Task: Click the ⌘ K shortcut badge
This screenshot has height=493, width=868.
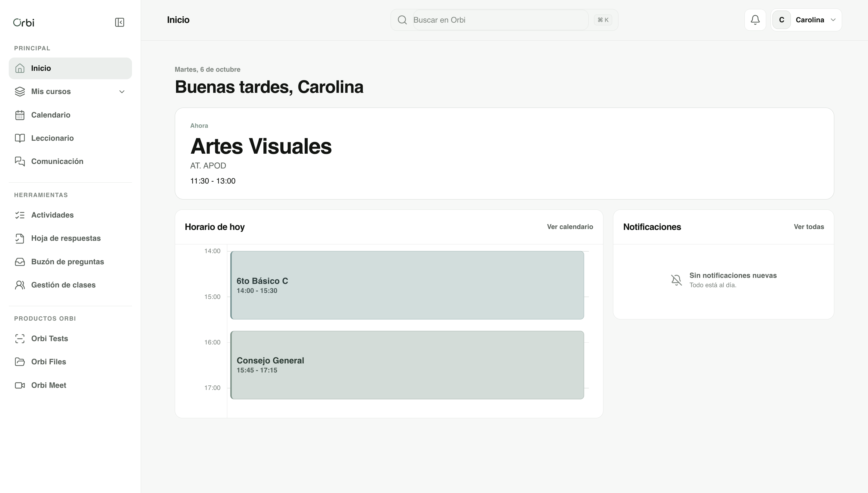Action: 602,20
